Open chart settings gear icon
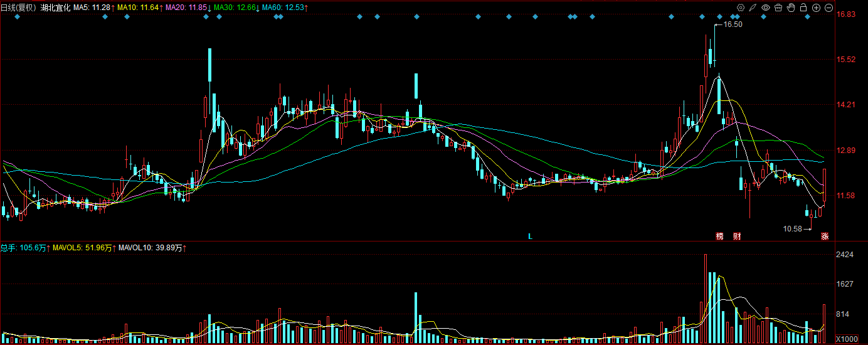Screen dimensions: 868x345 [x=741, y=8]
